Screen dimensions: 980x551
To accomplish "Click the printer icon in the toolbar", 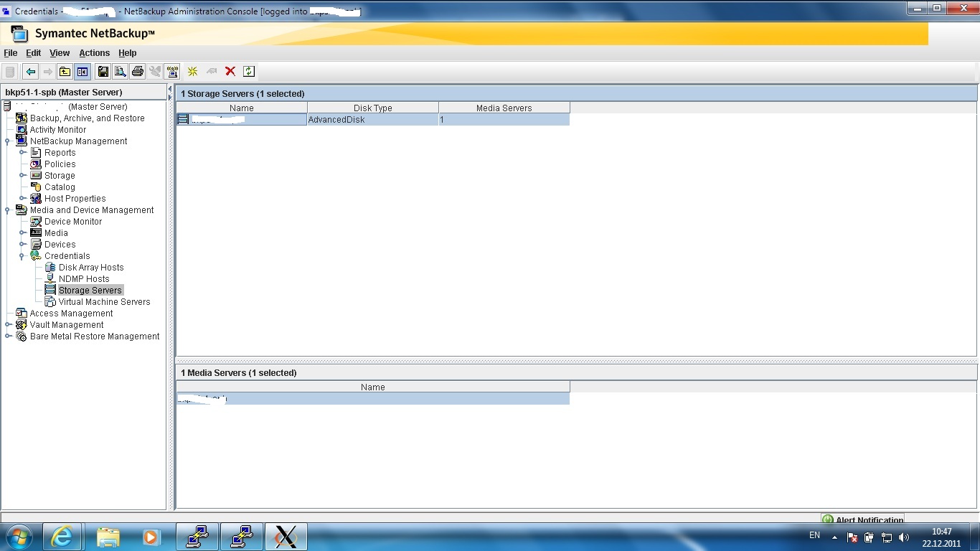I will 138,71.
